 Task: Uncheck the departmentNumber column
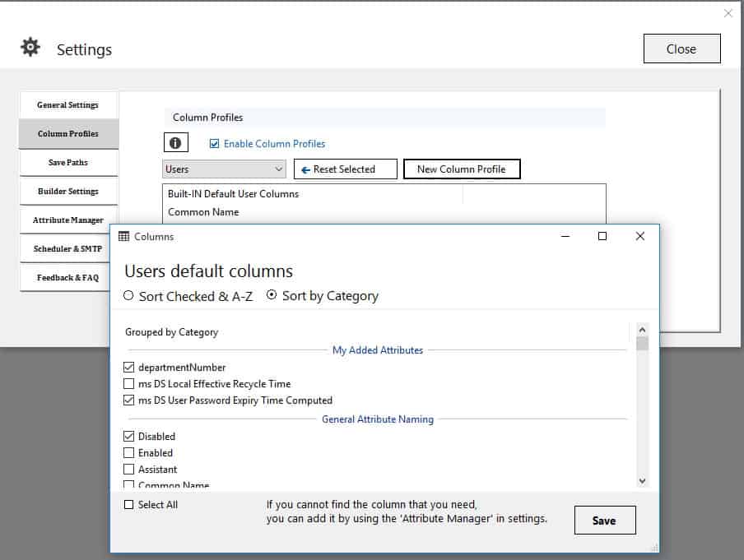pyautogui.click(x=128, y=368)
